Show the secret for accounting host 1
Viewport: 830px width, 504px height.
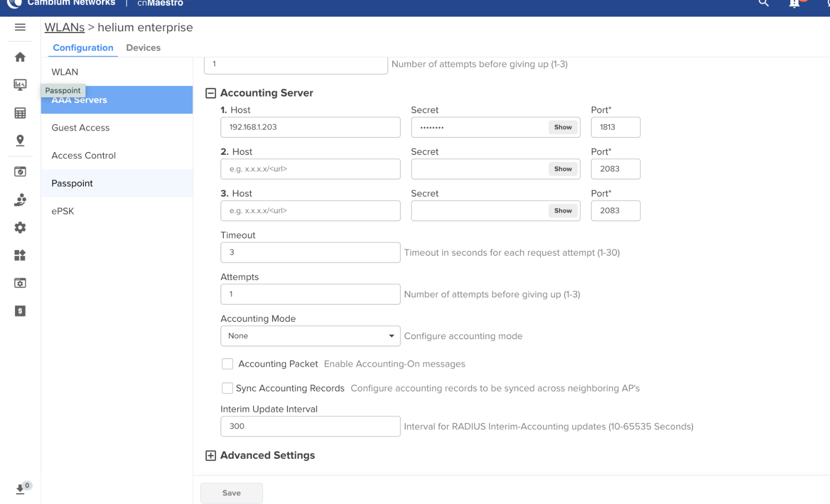pos(563,127)
